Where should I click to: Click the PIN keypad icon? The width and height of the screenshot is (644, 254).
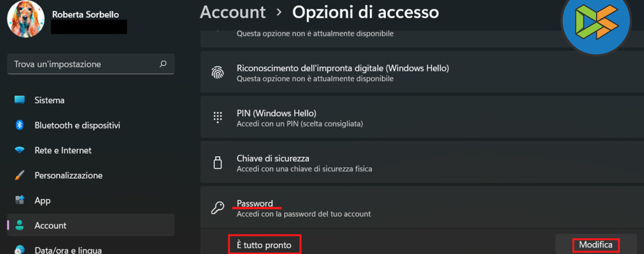pos(218,118)
